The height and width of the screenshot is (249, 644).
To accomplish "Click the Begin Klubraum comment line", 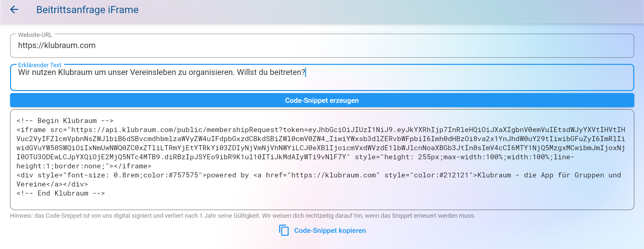I will pyautogui.click(x=65, y=121).
